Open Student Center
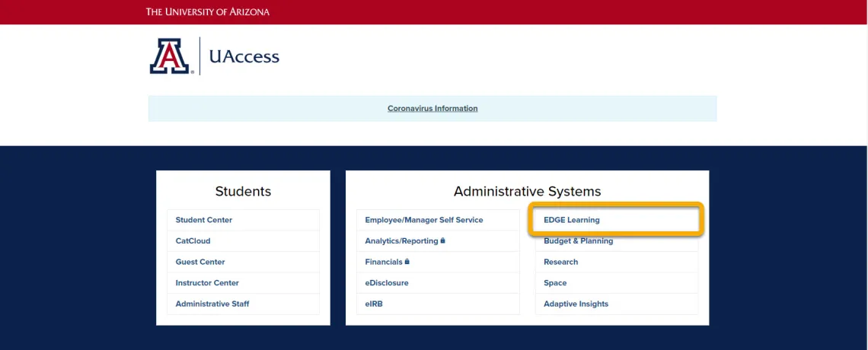Screen dimensions: 868x350 [x=204, y=220]
